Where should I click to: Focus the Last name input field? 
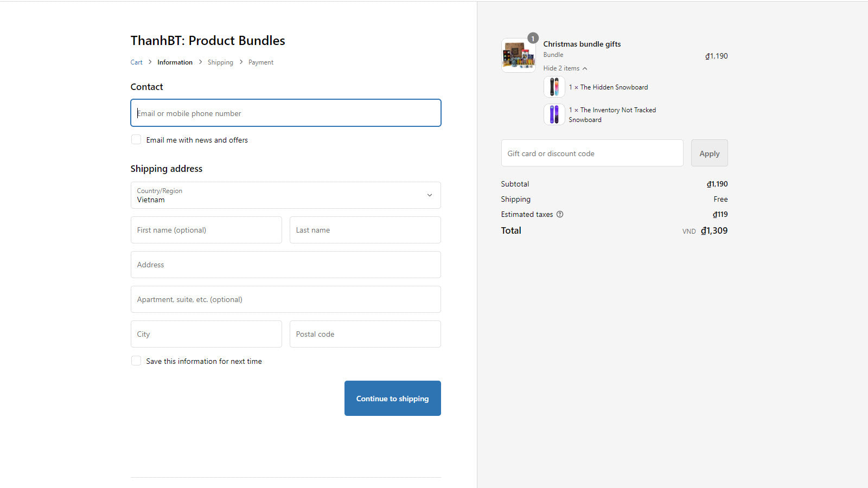click(365, 230)
